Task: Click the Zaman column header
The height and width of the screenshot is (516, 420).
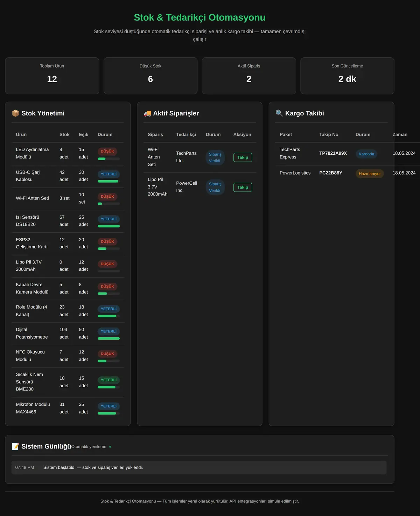Action: [400, 134]
